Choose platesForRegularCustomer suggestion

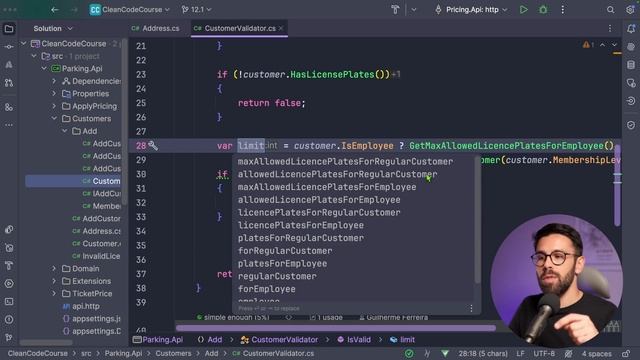click(x=300, y=238)
